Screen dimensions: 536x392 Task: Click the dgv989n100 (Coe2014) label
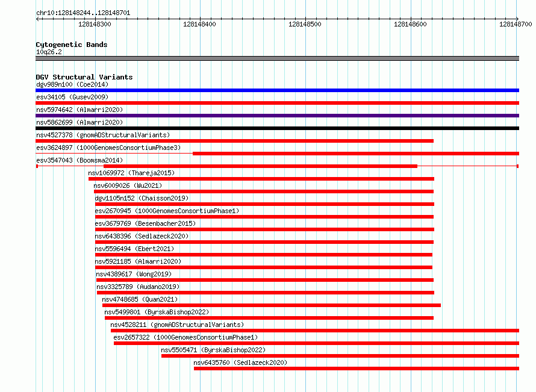(72, 84)
